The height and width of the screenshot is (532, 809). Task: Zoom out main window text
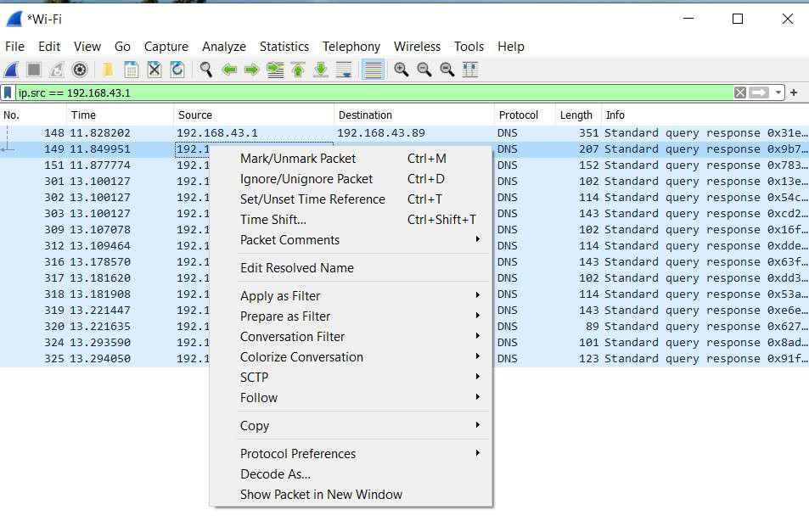click(x=424, y=70)
